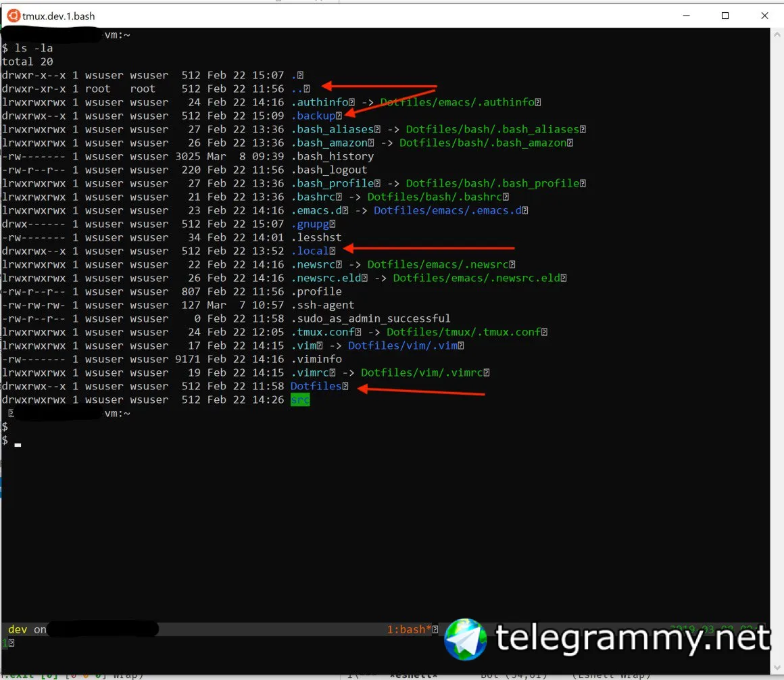Click the .vim symlink name

(303, 345)
